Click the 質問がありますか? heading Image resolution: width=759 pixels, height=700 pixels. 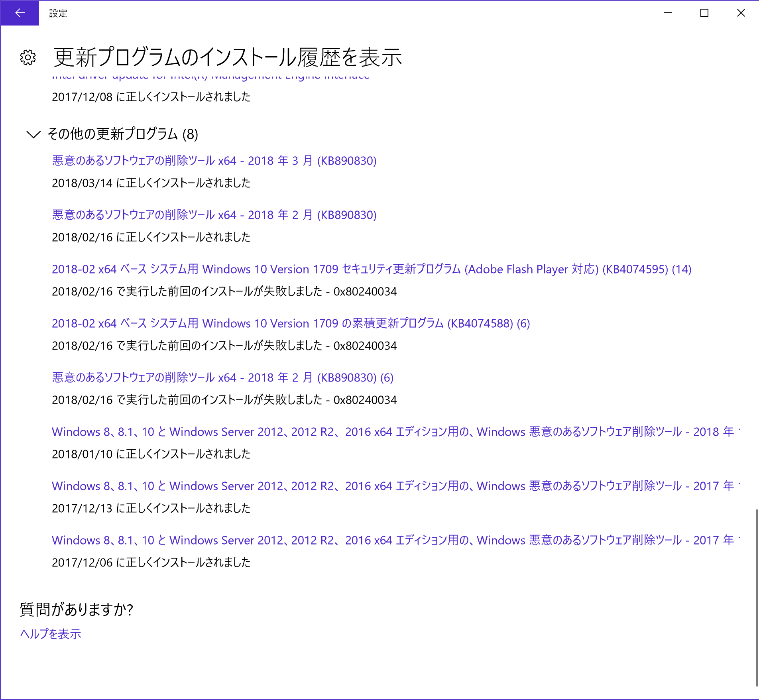77,610
